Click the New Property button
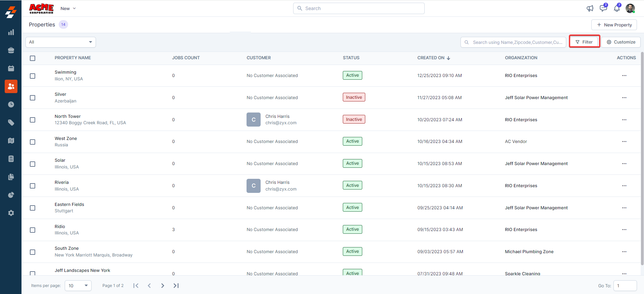 pos(614,25)
